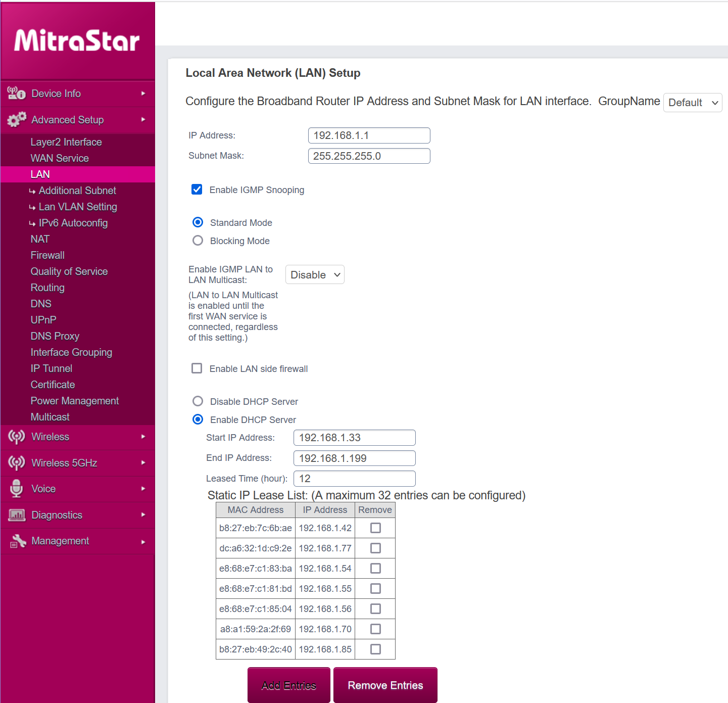728x703 pixels.
Task: Check Enable LAN side firewall
Action: click(x=197, y=368)
